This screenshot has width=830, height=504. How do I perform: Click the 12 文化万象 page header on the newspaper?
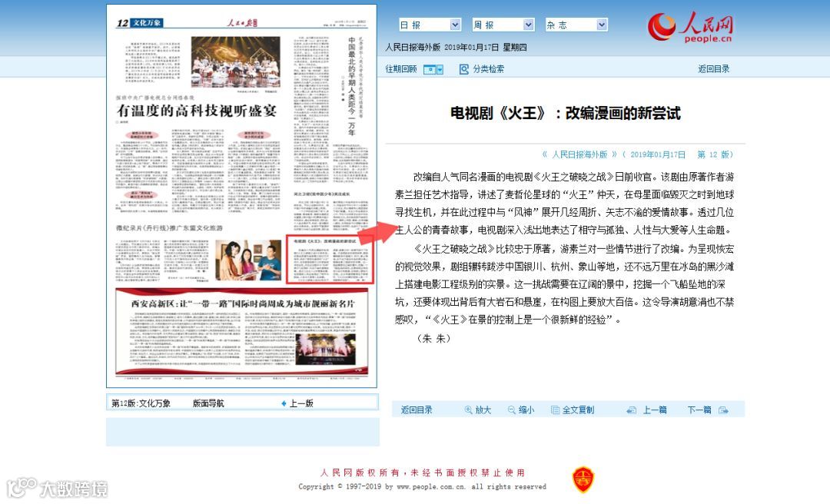tap(140, 23)
